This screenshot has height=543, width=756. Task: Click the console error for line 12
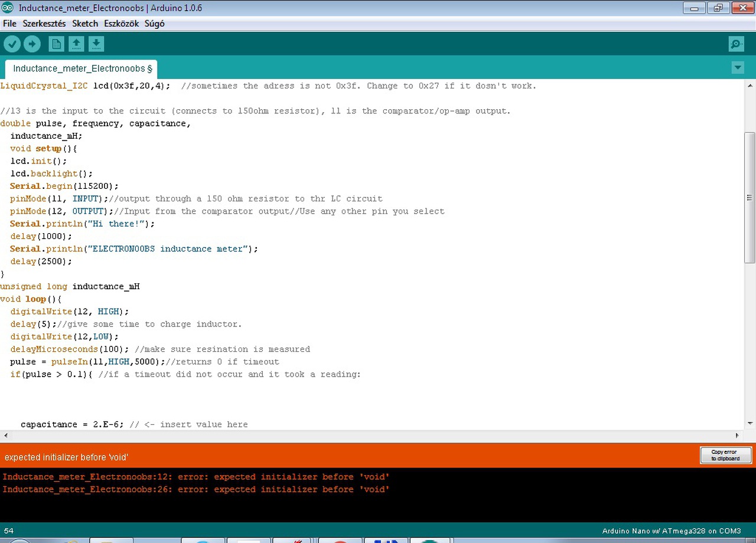pyautogui.click(x=196, y=477)
